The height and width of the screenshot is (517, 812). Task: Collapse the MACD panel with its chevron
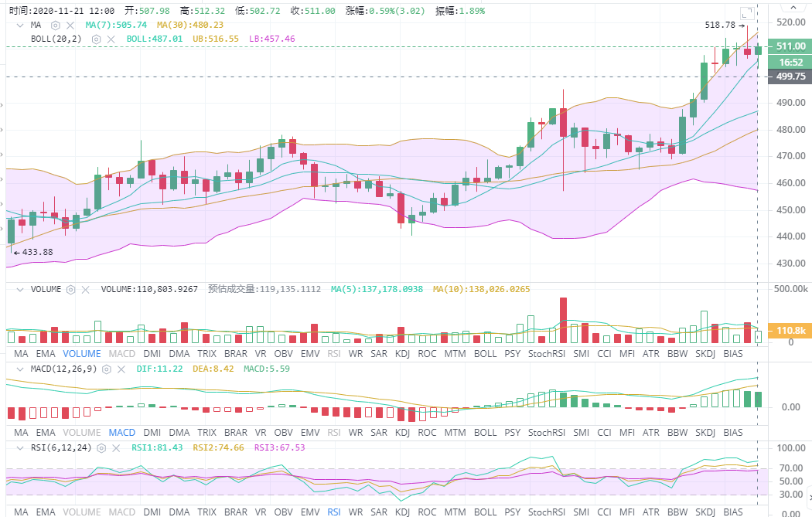point(20,369)
